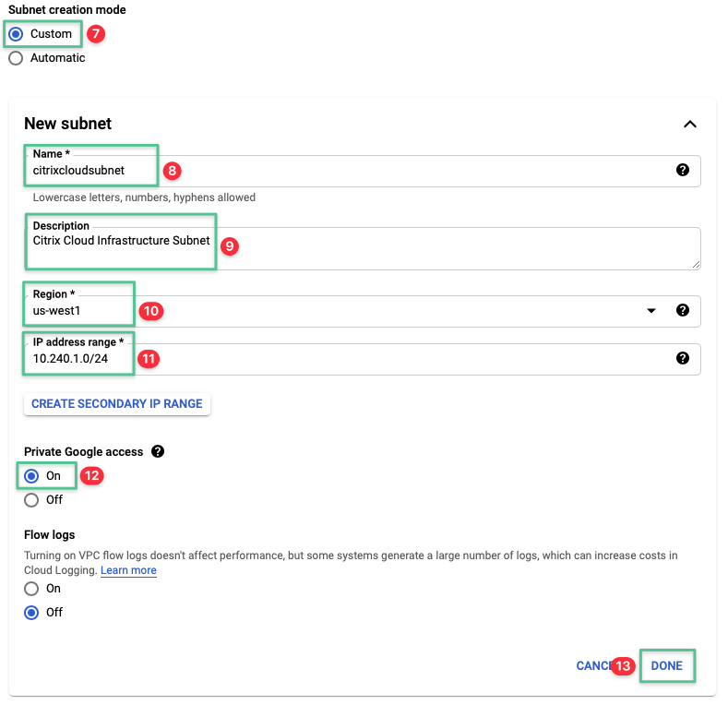
Task: Collapse the New subnet panel
Action: click(x=689, y=125)
